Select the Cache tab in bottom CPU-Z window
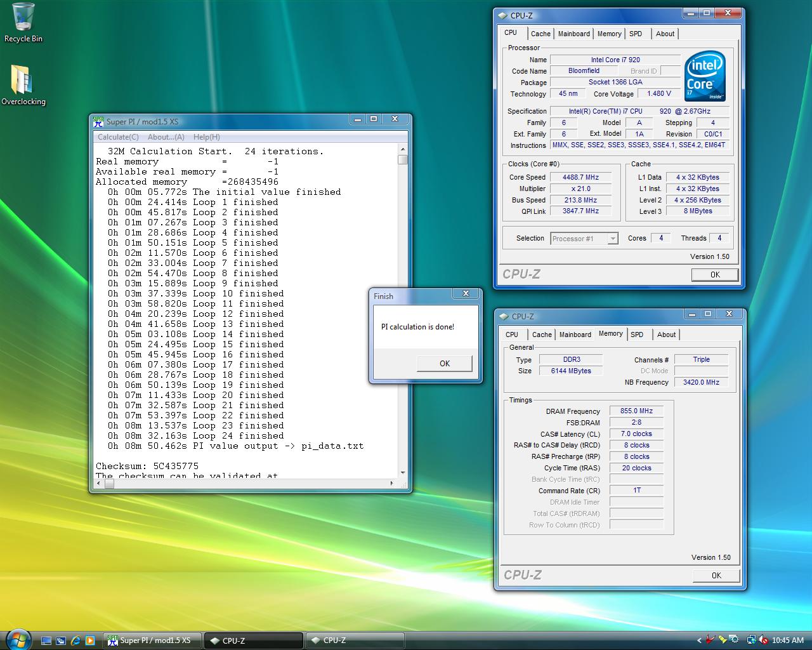This screenshot has width=812, height=650. (542, 335)
